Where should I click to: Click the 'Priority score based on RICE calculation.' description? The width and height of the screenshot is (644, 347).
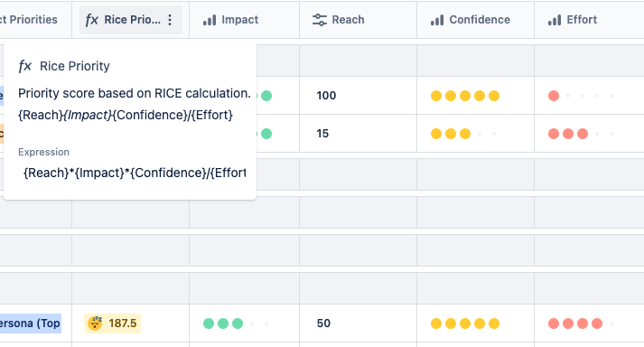[x=135, y=93]
